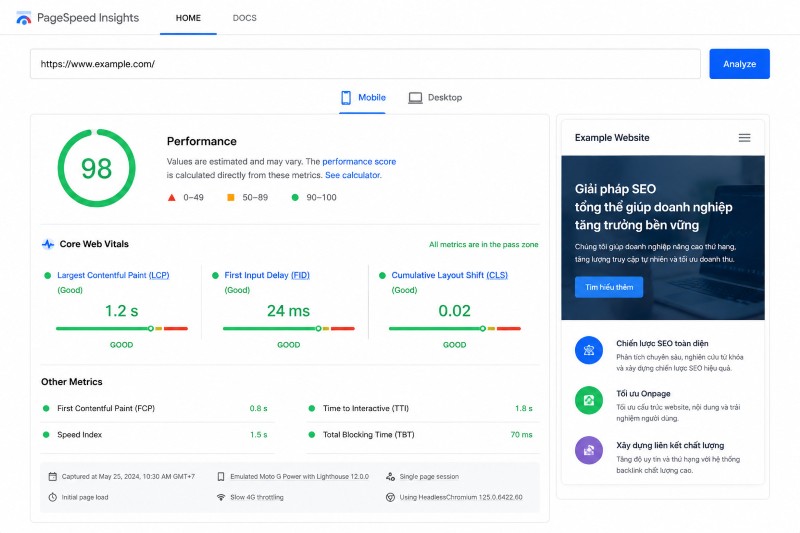Click the green dot beside Cumulative Layout Shift
The width and height of the screenshot is (800, 533).
coord(382,275)
